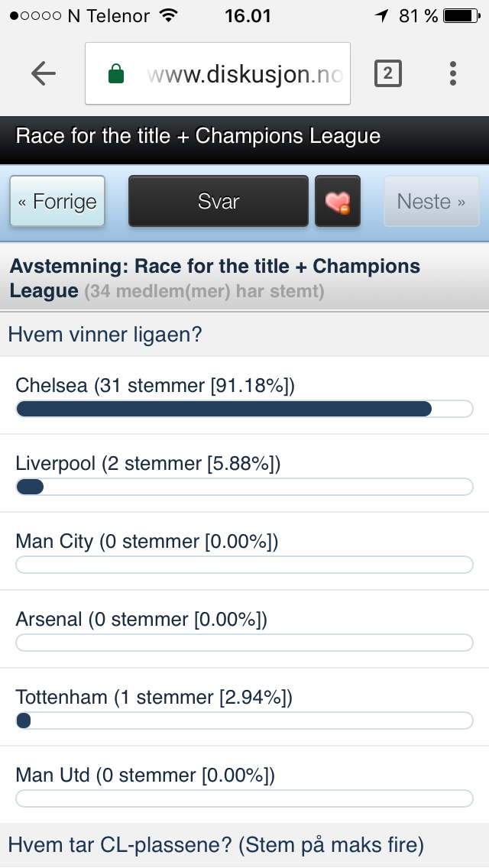
Task: Select the Arsenal poll result row
Action: [244, 630]
